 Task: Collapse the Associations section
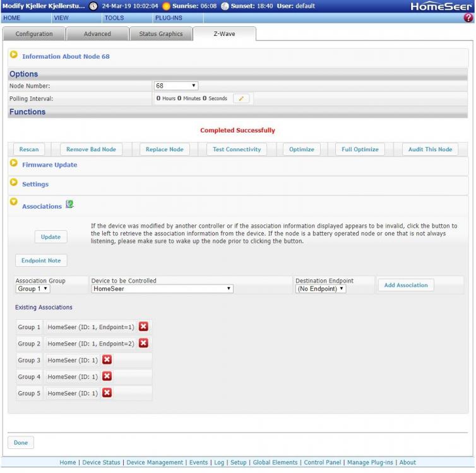pos(14,202)
